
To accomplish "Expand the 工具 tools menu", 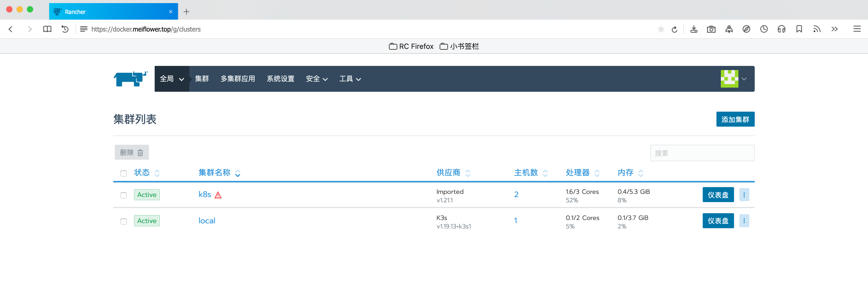I will (x=350, y=79).
